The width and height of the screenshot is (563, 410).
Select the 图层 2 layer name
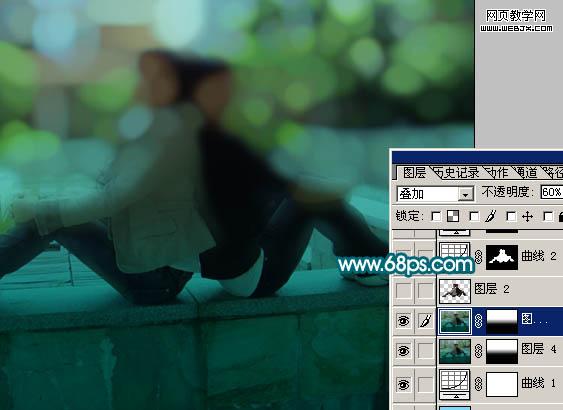[x=492, y=288]
